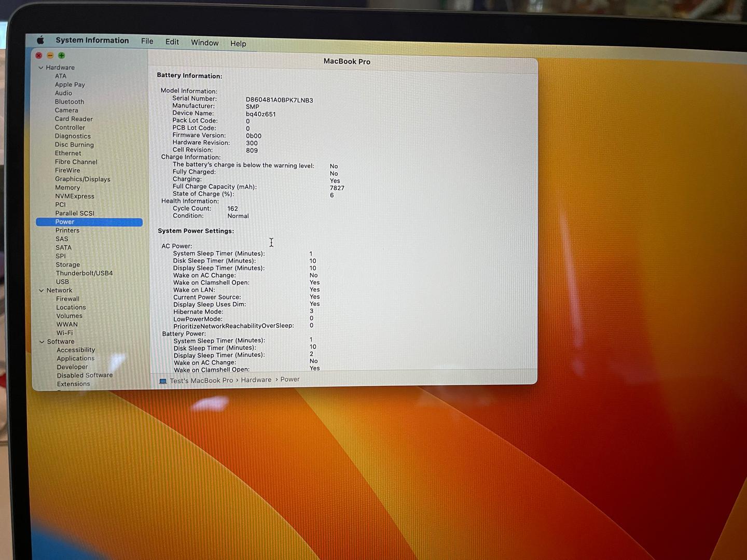
Task: Open the System Information app menu
Action: click(x=92, y=40)
